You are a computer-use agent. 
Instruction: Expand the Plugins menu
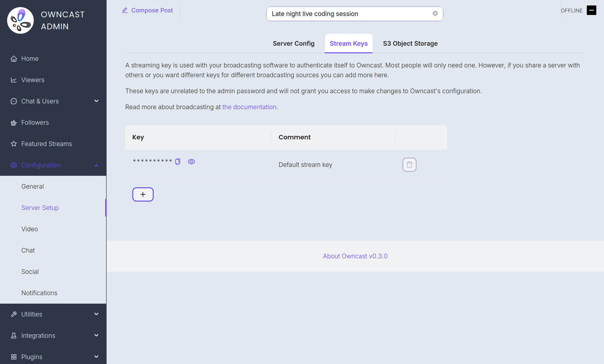coord(96,357)
